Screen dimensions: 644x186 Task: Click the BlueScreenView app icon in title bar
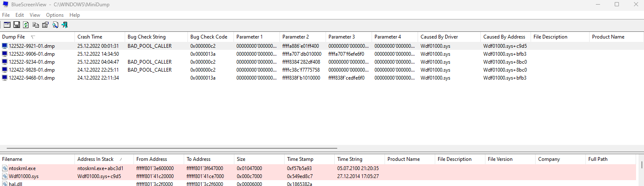[6, 4]
